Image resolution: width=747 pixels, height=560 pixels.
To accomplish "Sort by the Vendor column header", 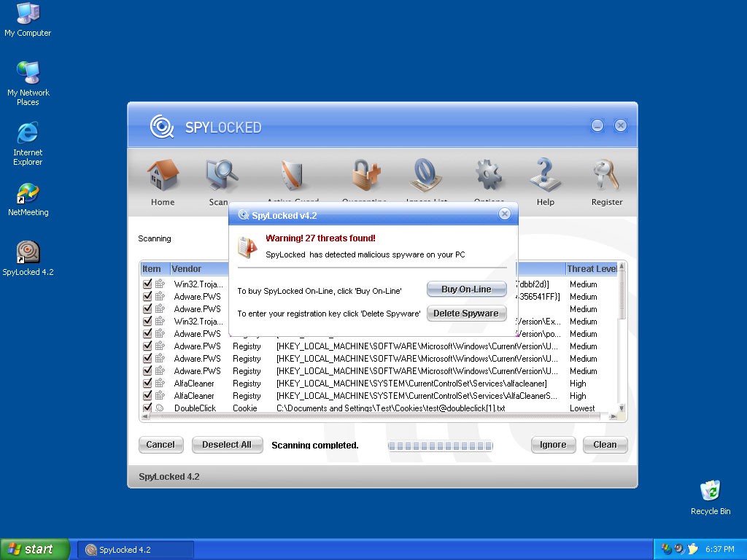I will [x=187, y=269].
